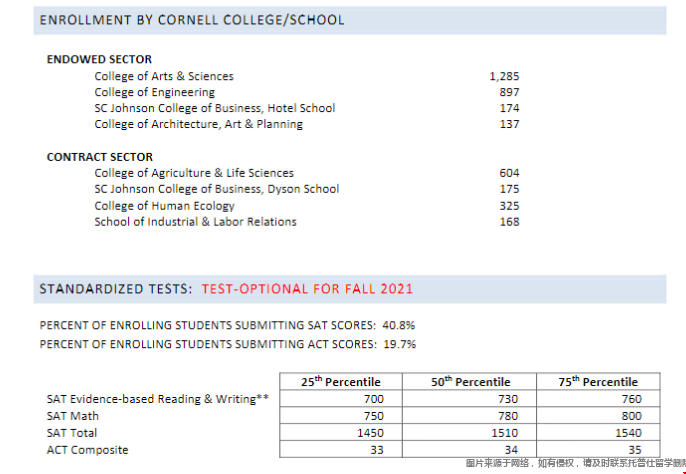The width and height of the screenshot is (686, 474).
Task: Click the 75th Percentile column header
Action: click(x=597, y=381)
